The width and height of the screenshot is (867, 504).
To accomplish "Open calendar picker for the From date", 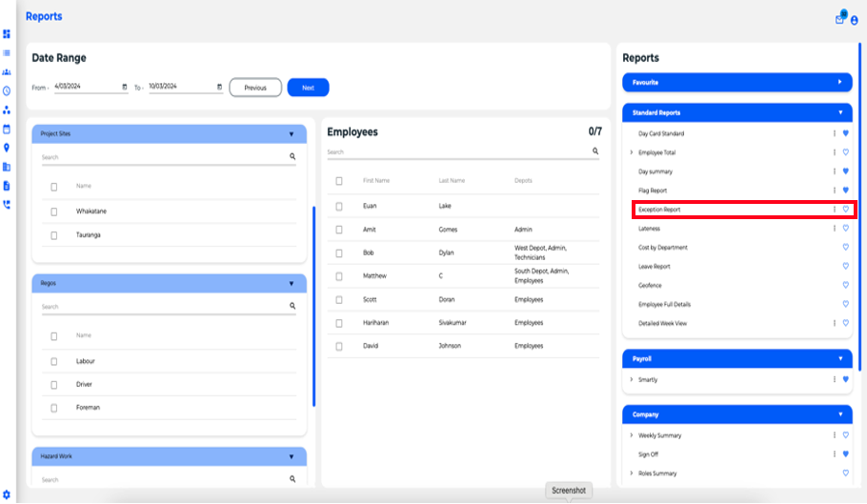I will pyautogui.click(x=125, y=88).
